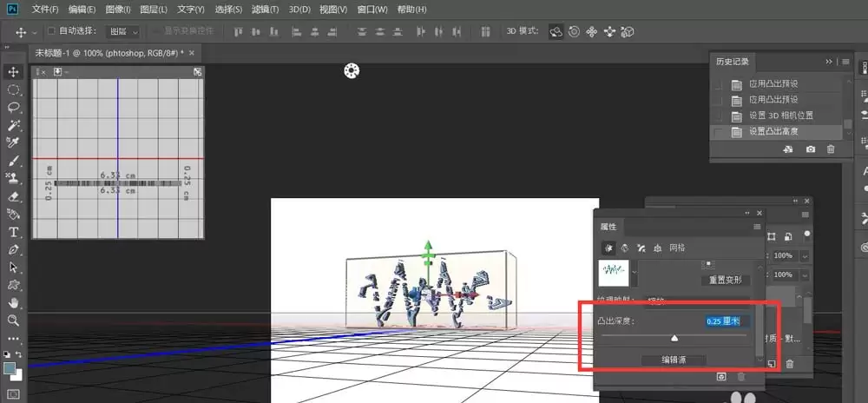Toggle checkbox beside 设置凸出高度 history state
The height and width of the screenshot is (403, 868).
[719, 132]
